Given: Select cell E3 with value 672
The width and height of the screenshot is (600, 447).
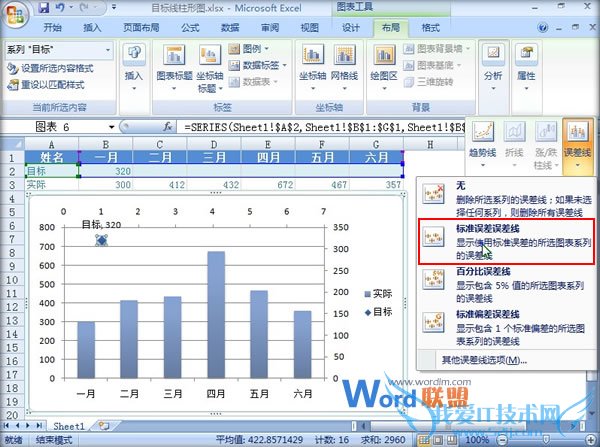Looking at the screenshot, I should point(268,184).
